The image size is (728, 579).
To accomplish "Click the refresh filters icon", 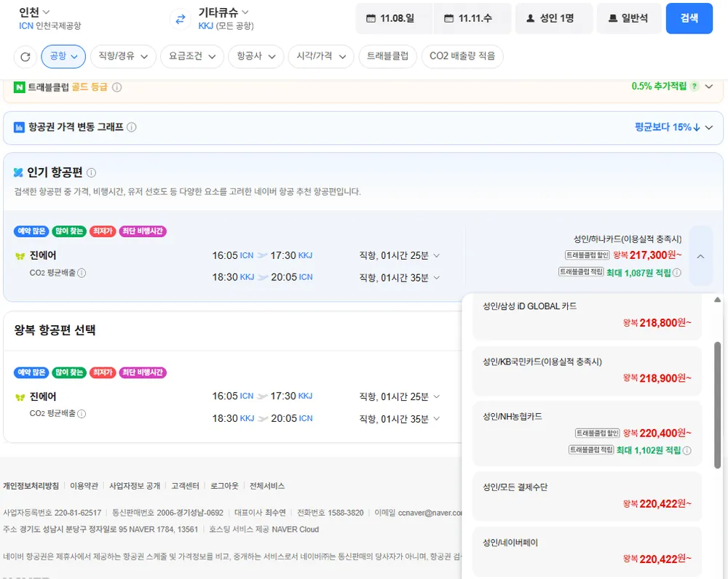I will pyautogui.click(x=25, y=57).
